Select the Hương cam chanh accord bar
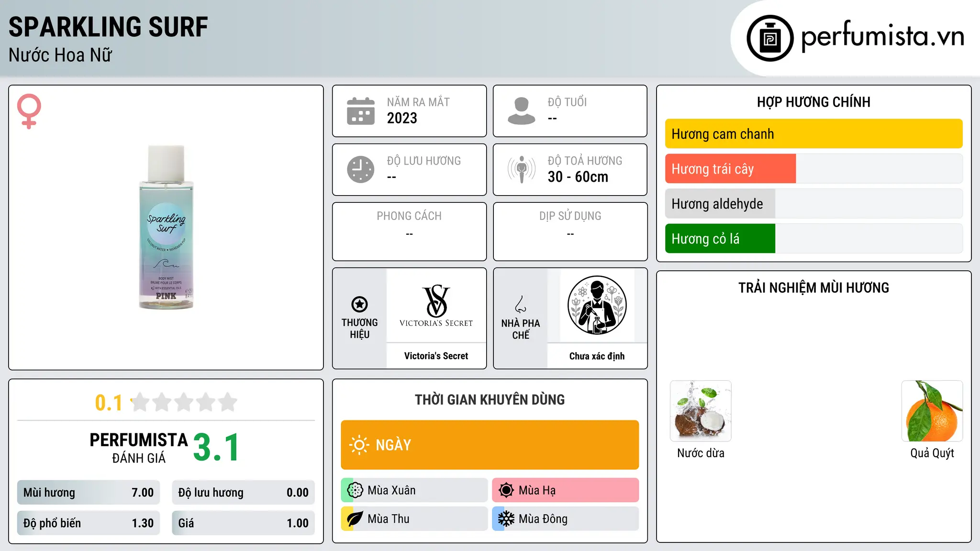Screen dimensions: 980x551 click(814, 134)
